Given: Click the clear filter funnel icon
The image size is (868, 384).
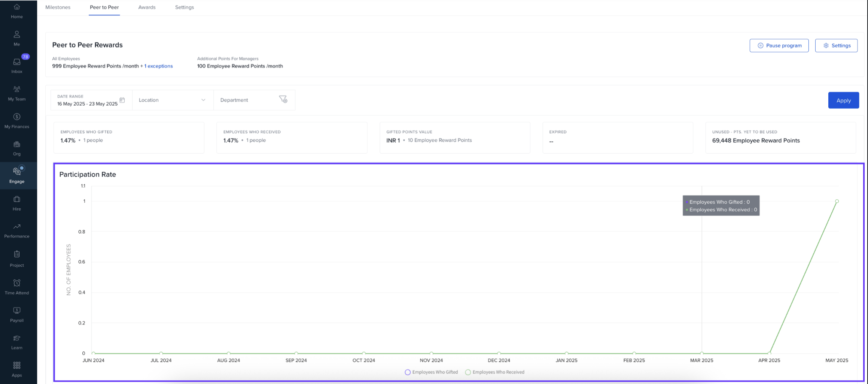Looking at the screenshot, I should (x=283, y=99).
